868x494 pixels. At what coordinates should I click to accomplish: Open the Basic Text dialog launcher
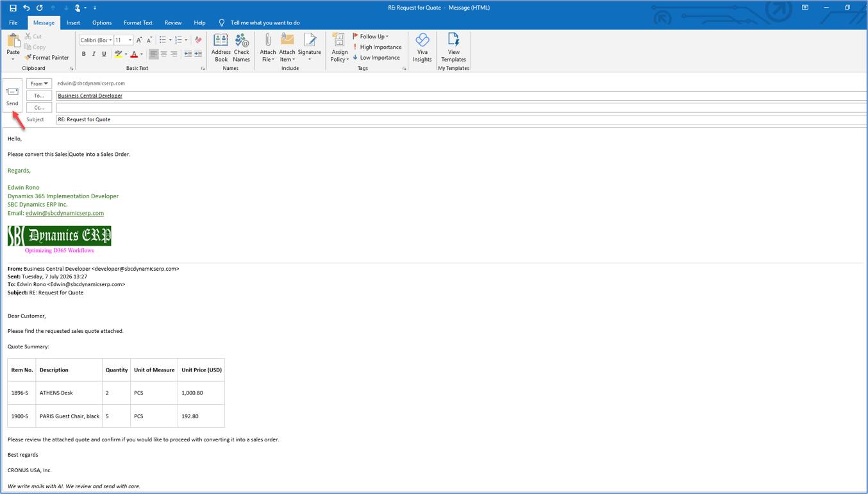(x=203, y=68)
